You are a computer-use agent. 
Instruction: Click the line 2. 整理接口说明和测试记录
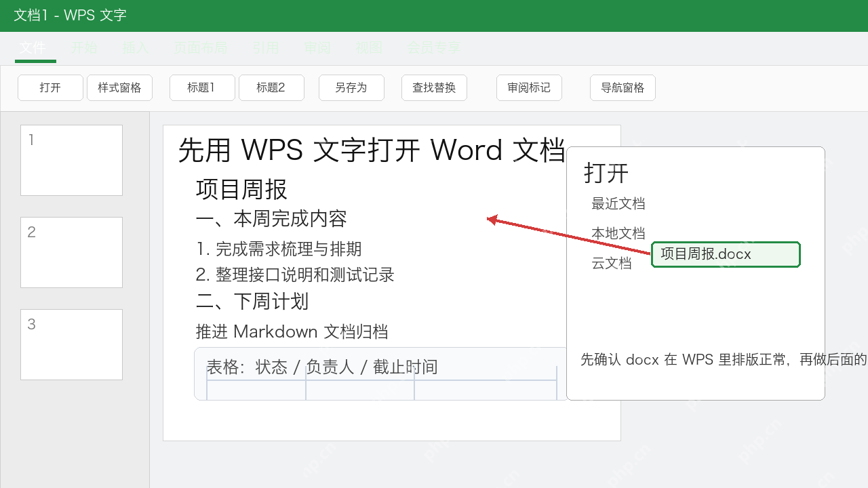pos(295,274)
